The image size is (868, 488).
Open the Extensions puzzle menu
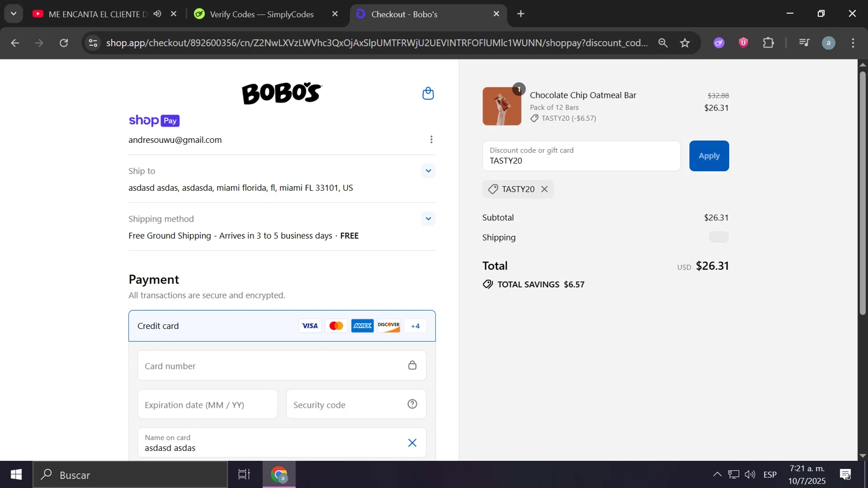pos(768,43)
